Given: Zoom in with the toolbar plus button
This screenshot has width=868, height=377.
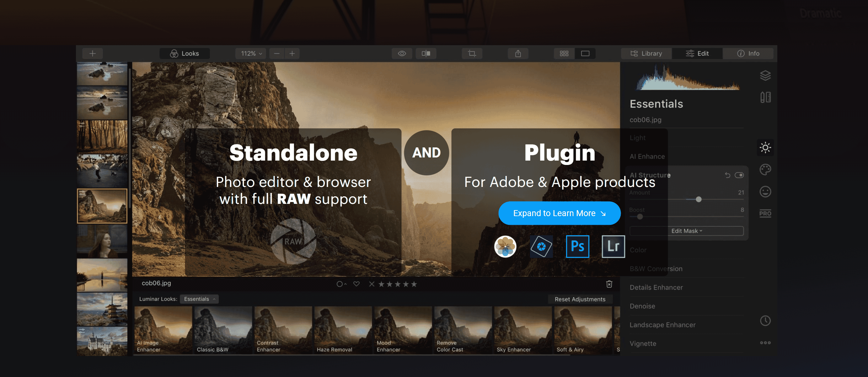Looking at the screenshot, I should click(x=292, y=54).
